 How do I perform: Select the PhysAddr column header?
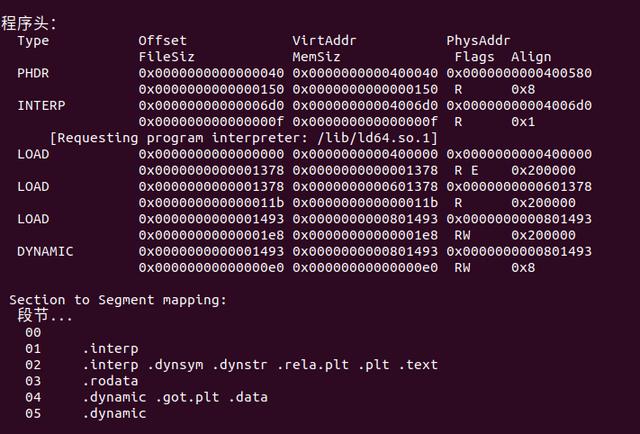[x=478, y=41]
